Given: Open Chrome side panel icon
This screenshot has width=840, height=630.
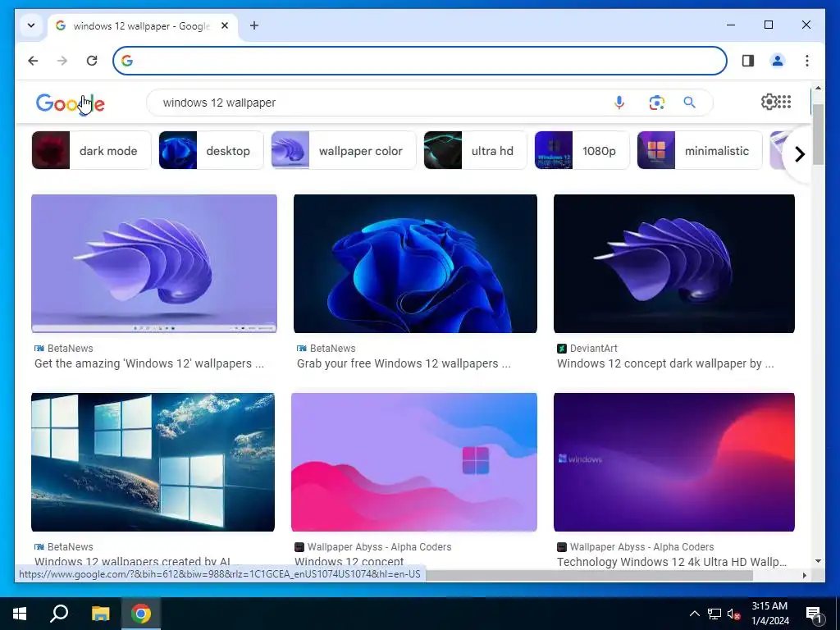Looking at the screenshot, I should (748, 61).
